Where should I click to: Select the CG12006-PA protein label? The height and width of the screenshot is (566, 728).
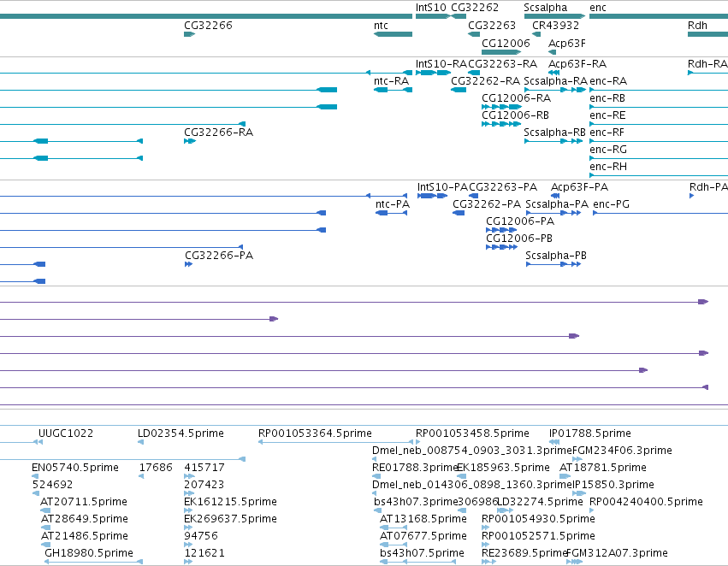520,221
